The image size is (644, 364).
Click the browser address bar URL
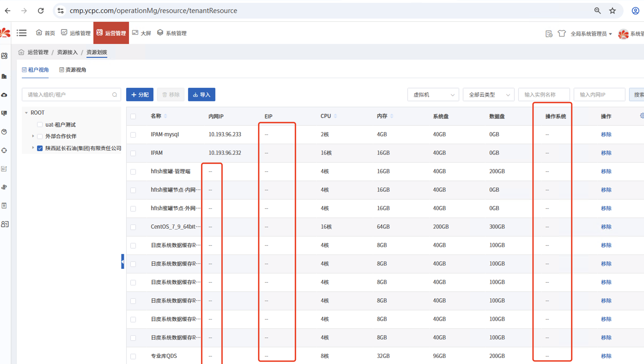[153, 11]
